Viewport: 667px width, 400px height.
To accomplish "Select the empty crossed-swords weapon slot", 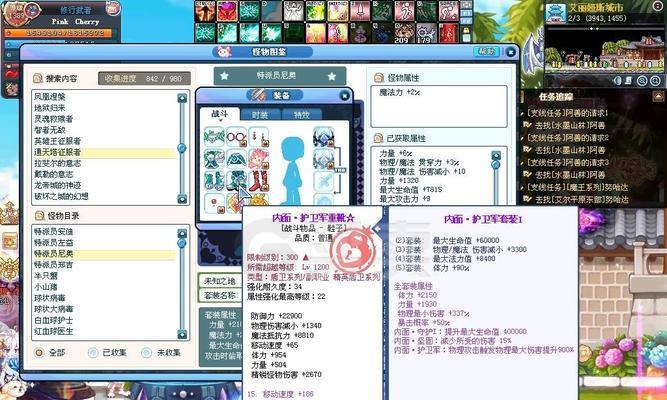I will pyautogui.click(x=324, y=181).
